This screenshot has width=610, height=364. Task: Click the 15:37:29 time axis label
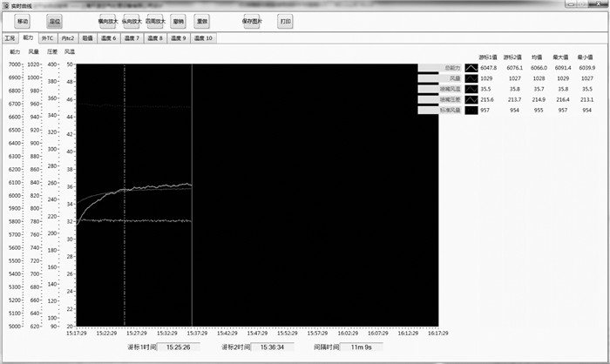(x=197, y=334)
